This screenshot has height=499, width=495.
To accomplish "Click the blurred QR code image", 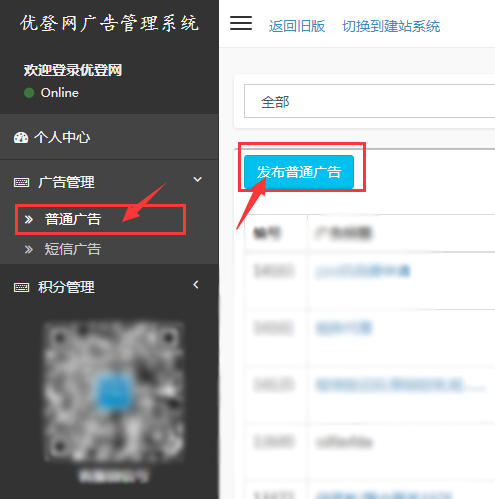I will coord(114,392).
